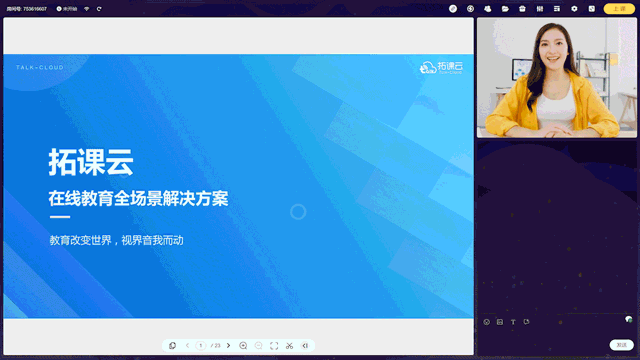Zoom out on the slide

coord(259,345)
